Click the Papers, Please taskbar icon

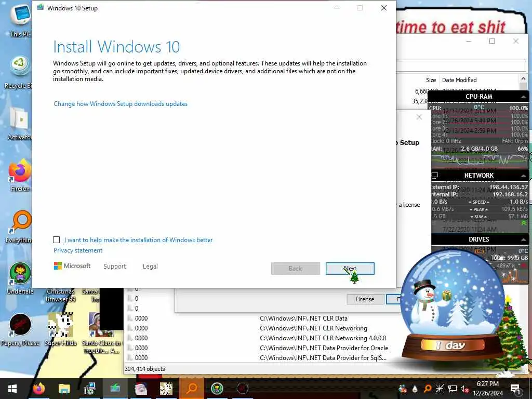(x=243, y=389)
